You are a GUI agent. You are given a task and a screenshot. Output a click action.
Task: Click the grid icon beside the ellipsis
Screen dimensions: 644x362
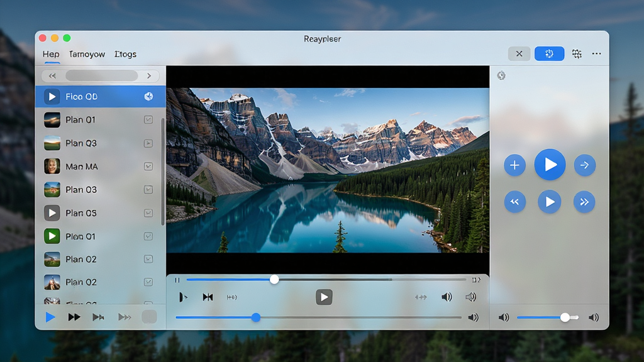(577, 54)
